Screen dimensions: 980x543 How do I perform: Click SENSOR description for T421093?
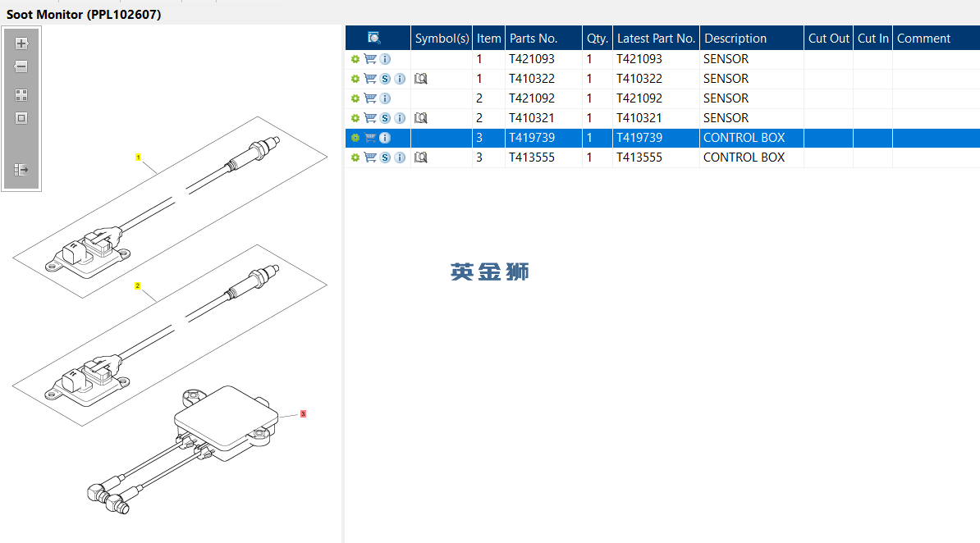pos(726,59)
